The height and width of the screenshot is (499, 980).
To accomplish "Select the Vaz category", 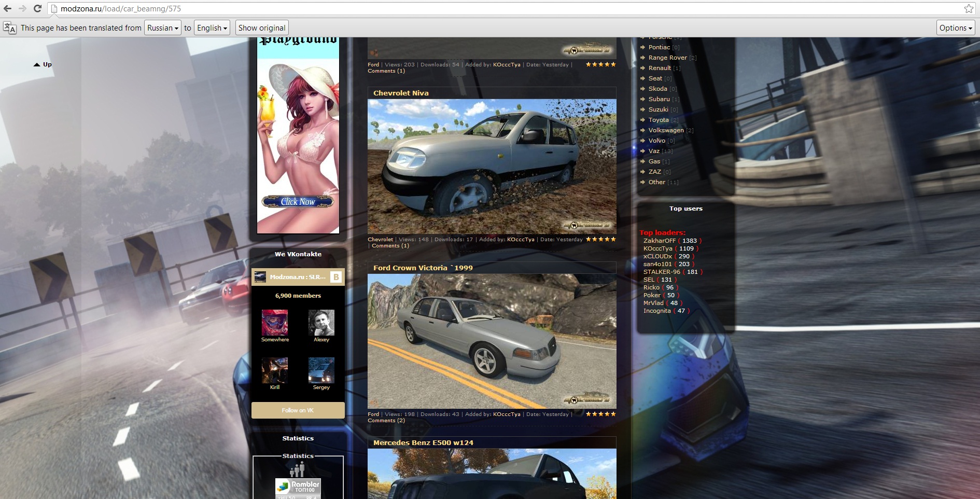I will (x=654, y=151).
